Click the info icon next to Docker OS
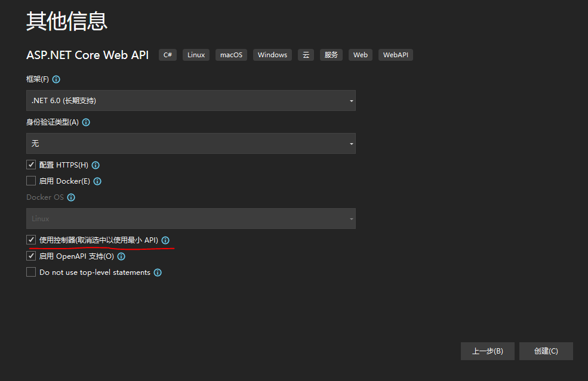 pyautogui.click(x=71, y=197)
